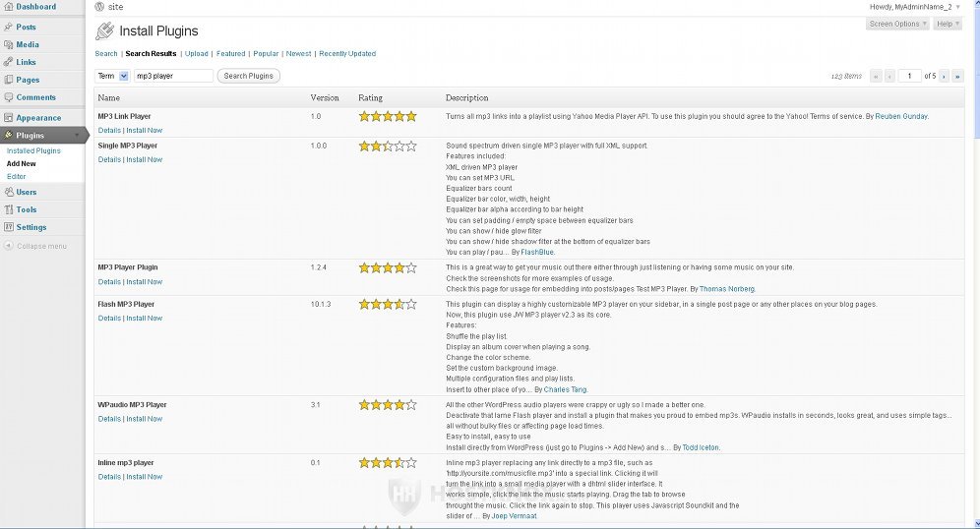Click the current page number field
This screenshot has height=529, width=980.
point(909,76)
